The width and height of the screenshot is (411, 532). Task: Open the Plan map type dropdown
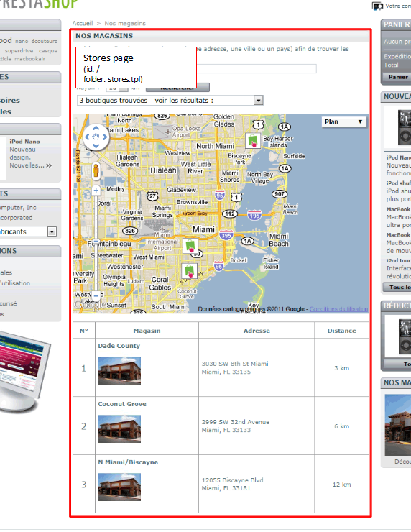(x=343, y=121)
